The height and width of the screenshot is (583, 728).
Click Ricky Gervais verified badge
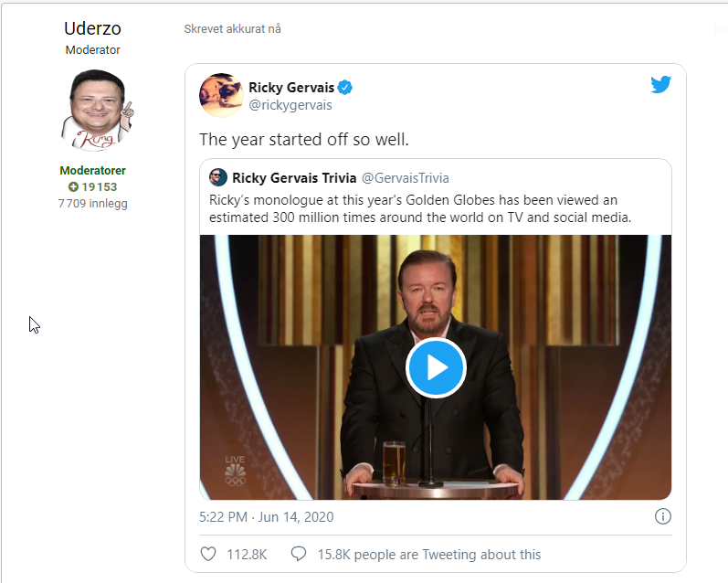point(345,87)
